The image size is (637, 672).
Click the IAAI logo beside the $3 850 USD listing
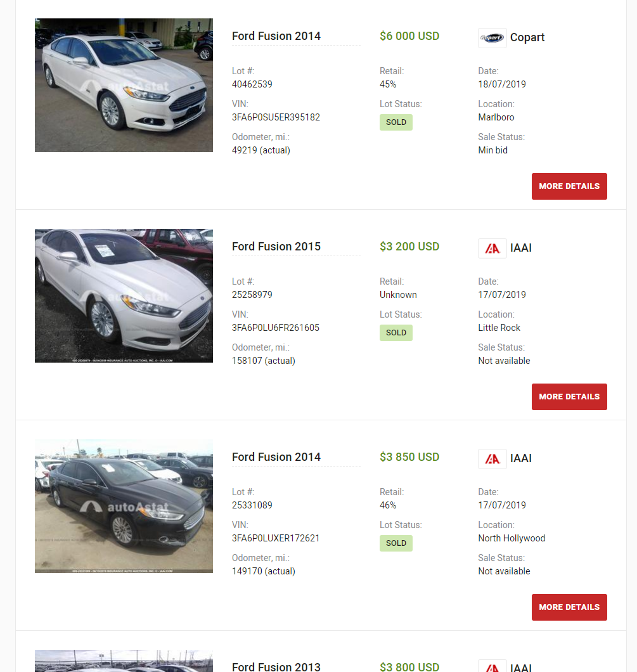click(492, 459)
